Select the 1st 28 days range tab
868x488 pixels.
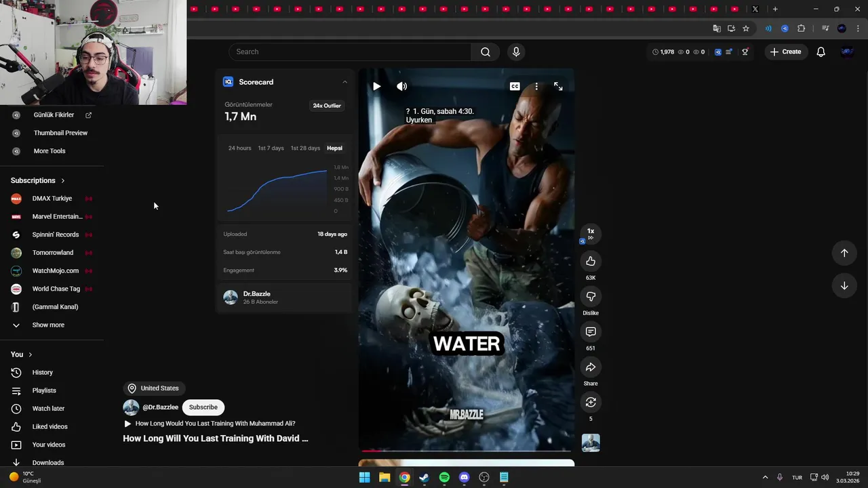click(x=305, y=148)
